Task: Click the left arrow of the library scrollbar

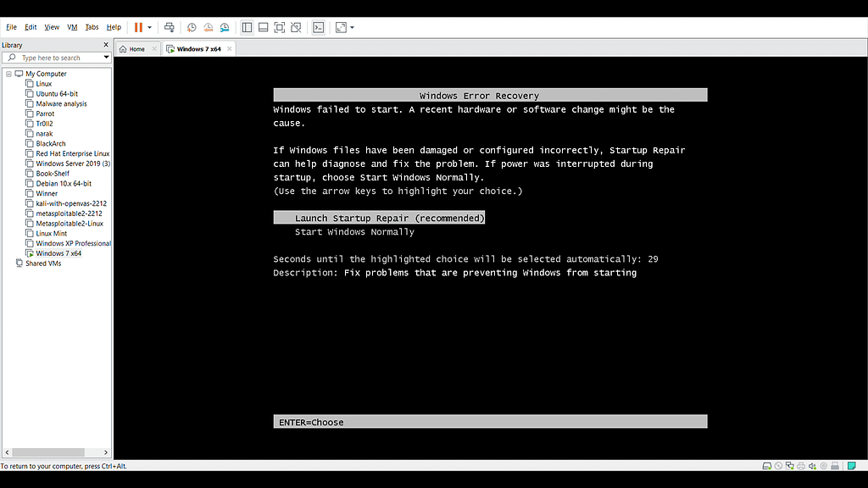Action: point(7,452)
